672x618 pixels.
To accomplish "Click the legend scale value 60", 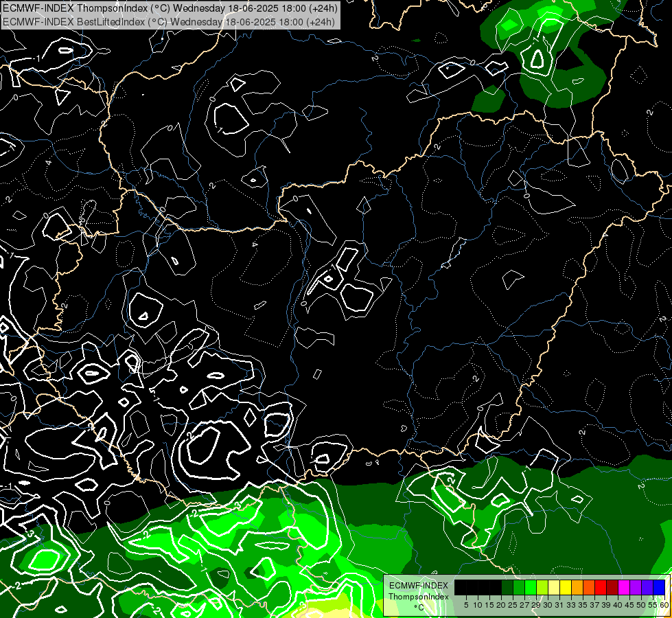I will point(664,605).
